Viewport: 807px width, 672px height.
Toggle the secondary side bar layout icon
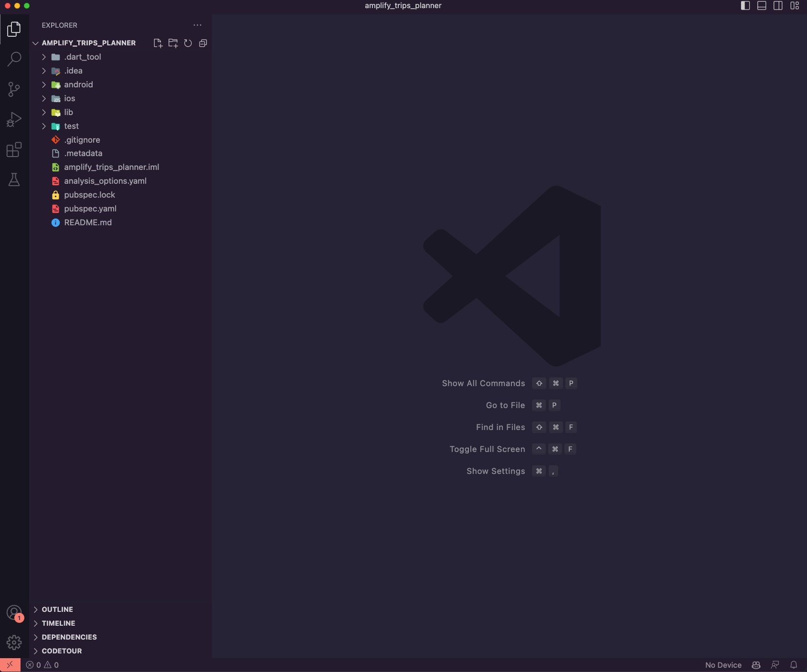[x=778, y=6]
